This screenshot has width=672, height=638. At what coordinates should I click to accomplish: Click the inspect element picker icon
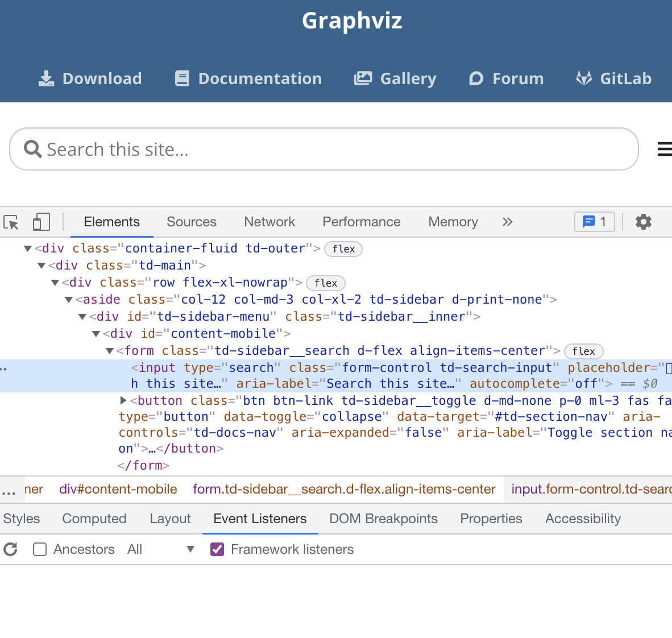point(11,222)
